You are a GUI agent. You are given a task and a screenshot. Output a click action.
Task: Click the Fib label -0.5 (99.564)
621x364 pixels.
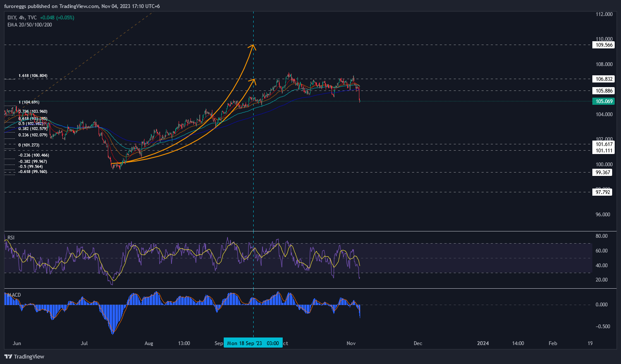coord(32,167)
